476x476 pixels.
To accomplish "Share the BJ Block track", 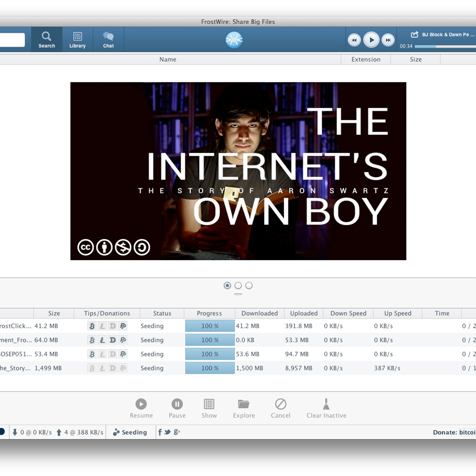I will point(414,35).
